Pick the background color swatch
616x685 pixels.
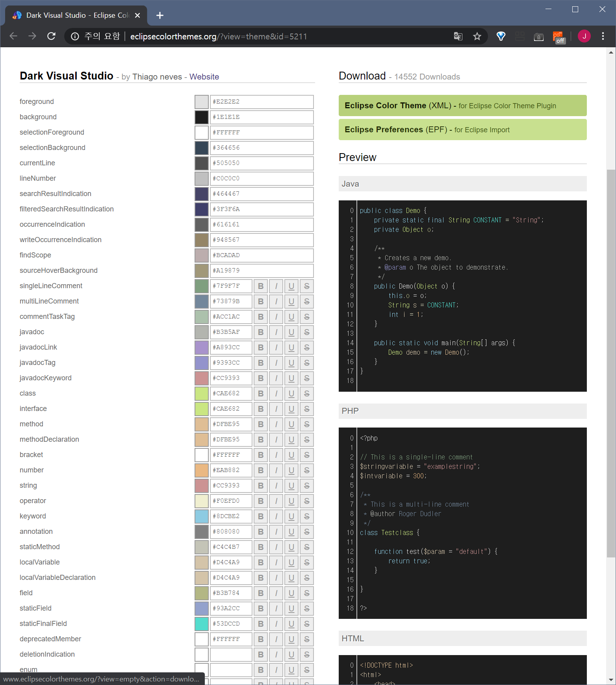pos(202,117)
